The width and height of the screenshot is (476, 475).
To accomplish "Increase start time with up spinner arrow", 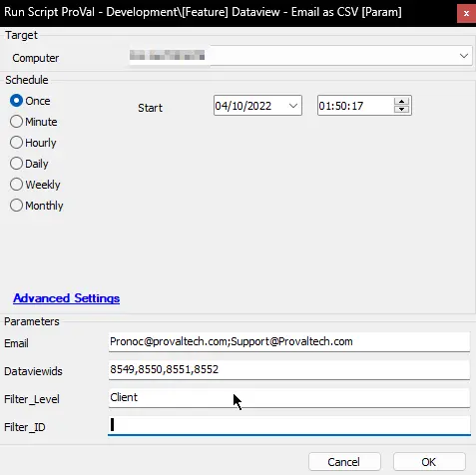I will [x=401, y=101].
